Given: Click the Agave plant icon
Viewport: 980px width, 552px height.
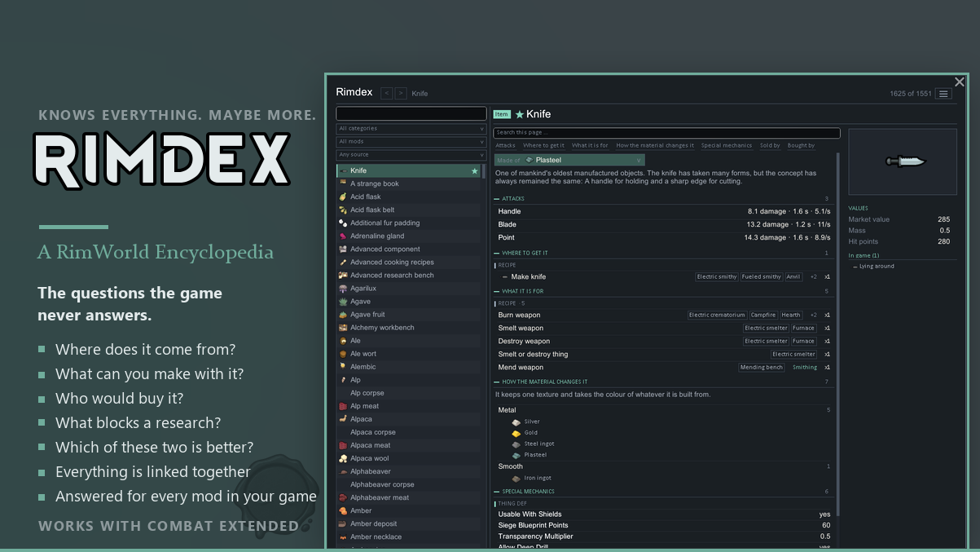Looking at the screenshot, I should point(343,301).
